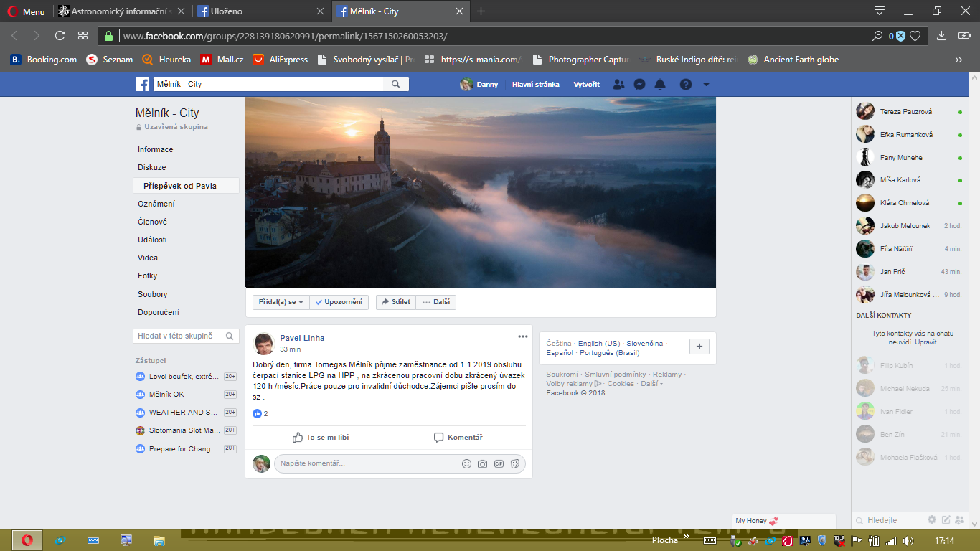Open the chat settings gear icon
980x551 pixels.
[x=932, y=519]
